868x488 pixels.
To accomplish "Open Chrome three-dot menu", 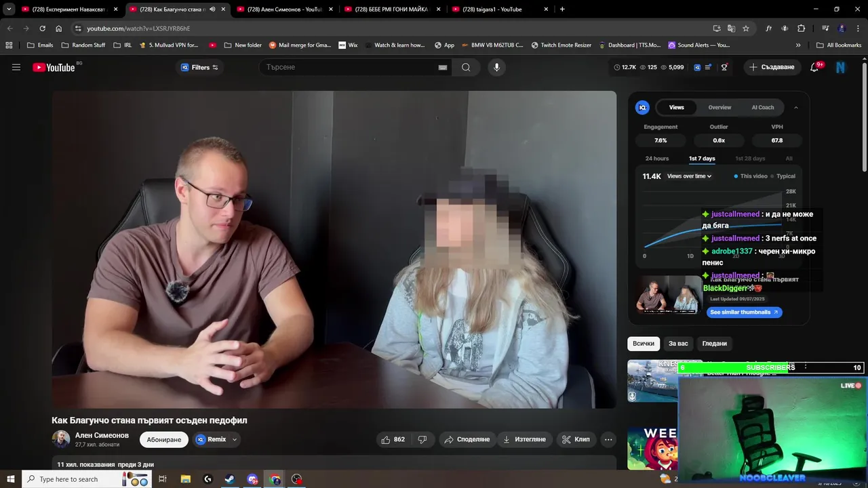I will coord(858,28).
